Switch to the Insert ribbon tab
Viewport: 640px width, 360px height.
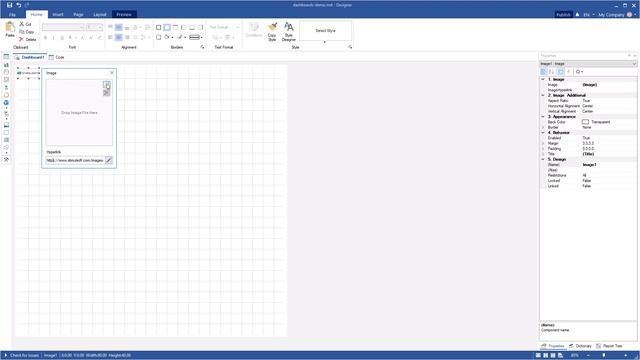(x=58, y=14)
